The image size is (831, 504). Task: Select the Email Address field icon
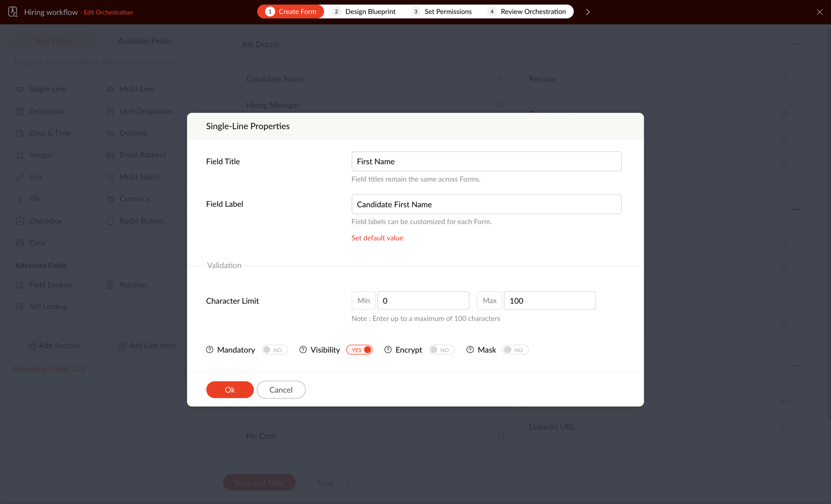pos(110,155)
